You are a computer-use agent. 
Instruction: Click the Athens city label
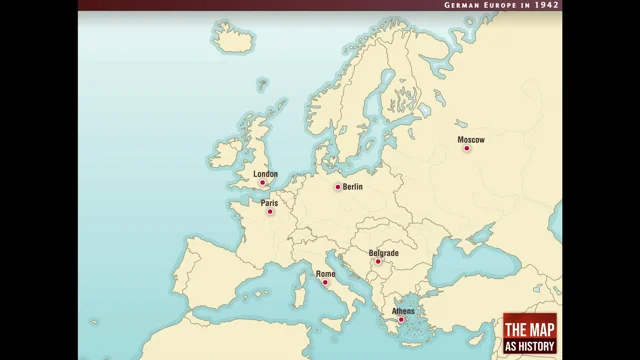[403, 311]
